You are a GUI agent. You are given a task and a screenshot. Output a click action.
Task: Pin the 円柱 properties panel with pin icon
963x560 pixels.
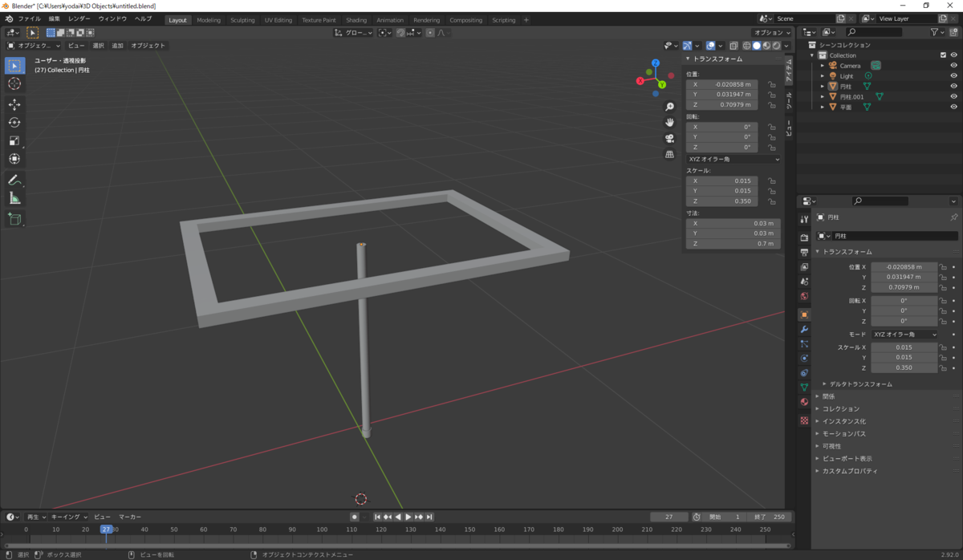point(953,217)
